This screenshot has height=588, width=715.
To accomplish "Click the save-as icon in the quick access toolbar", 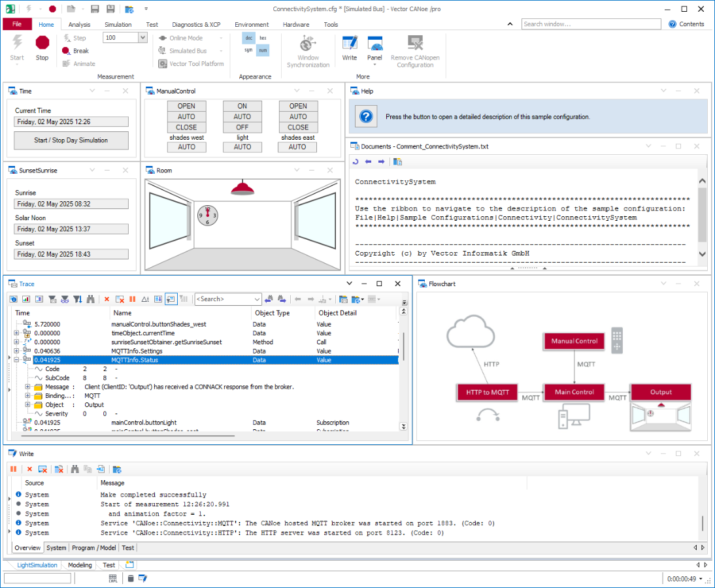I will tap(110, 8).
